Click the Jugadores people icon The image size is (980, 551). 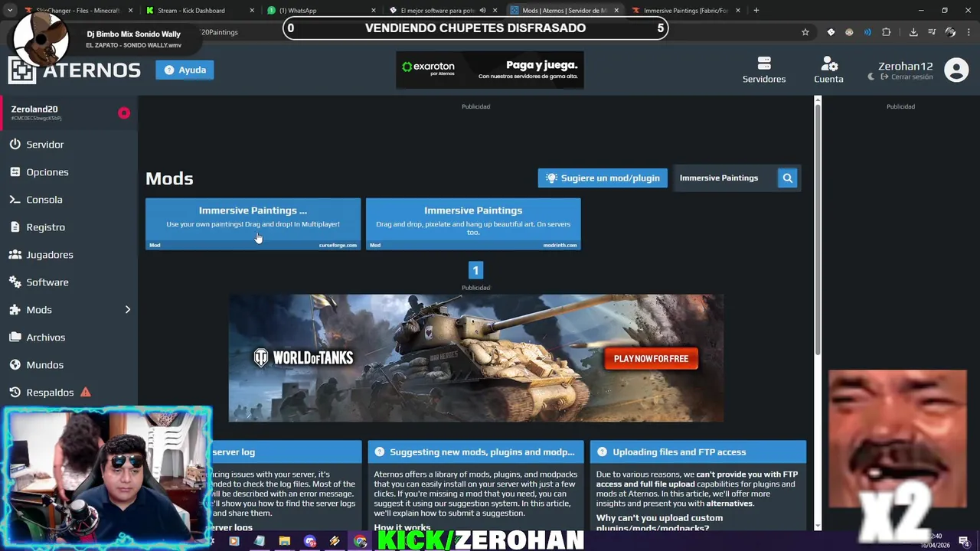[15, 255]
